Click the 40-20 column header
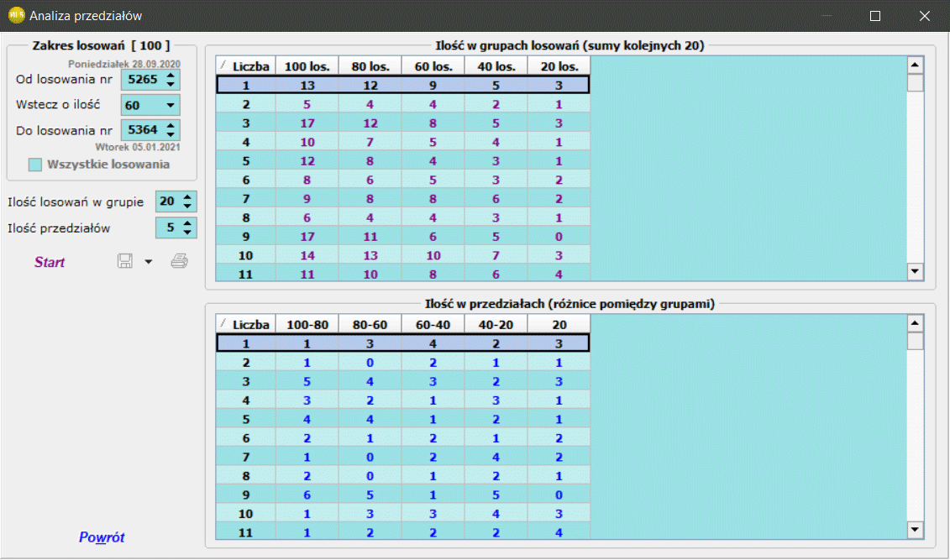 coord(496,324)
